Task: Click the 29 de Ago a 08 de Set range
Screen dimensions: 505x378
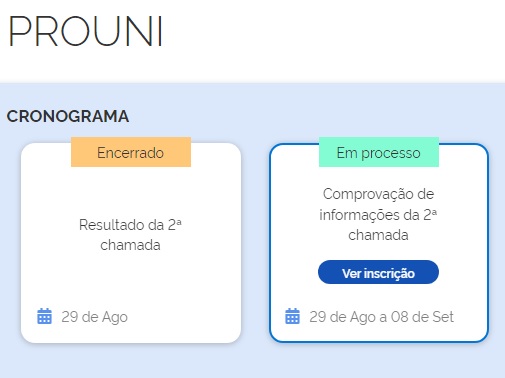Action: [381, 317]
